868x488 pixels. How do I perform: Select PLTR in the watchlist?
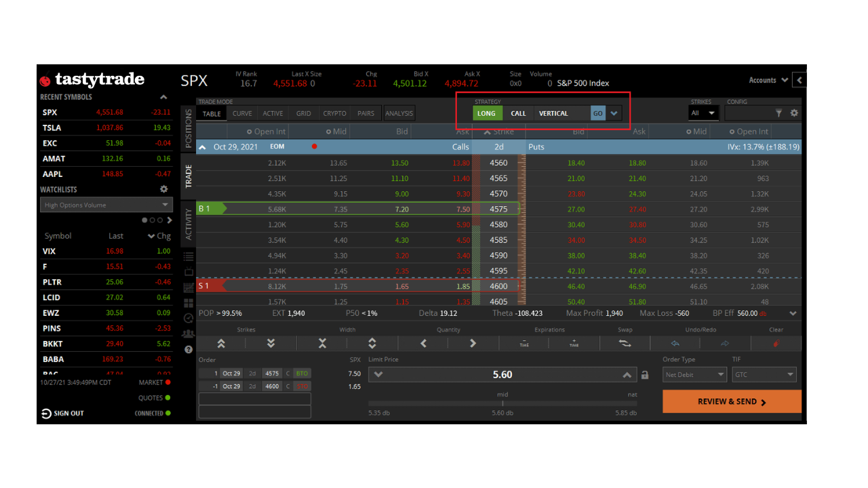pyautogui.click(x=106, y=282)
